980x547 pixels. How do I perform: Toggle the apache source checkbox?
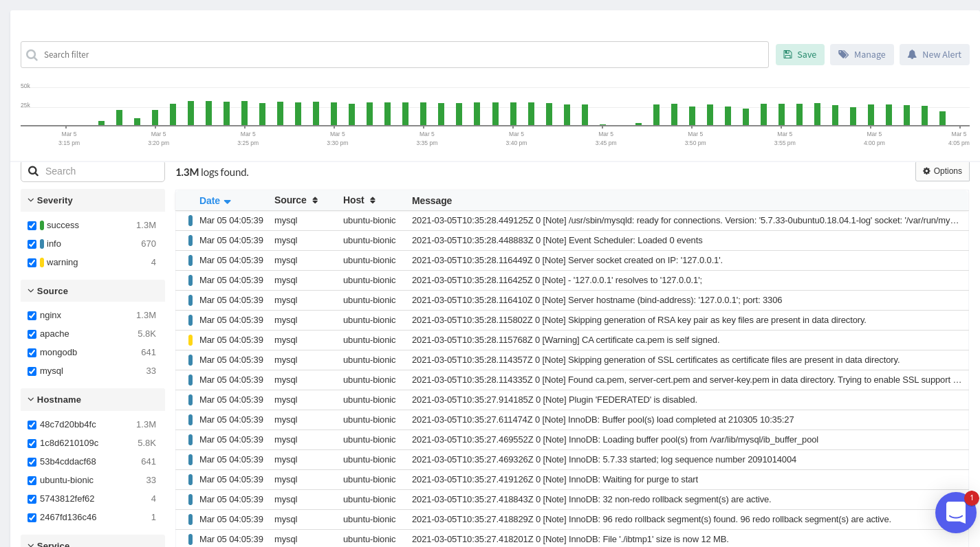[32, 334]
